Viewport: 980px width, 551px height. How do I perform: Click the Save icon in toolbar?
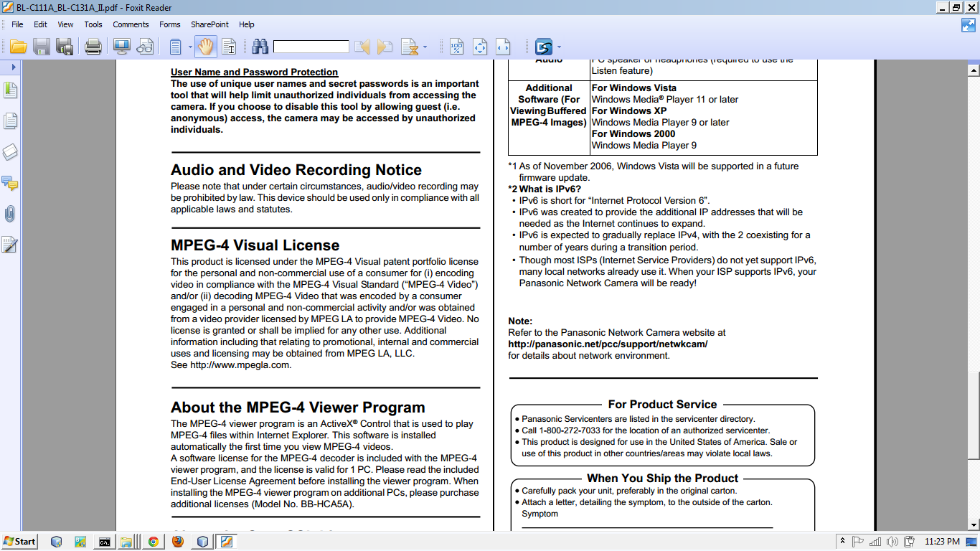tap(42, 47)
